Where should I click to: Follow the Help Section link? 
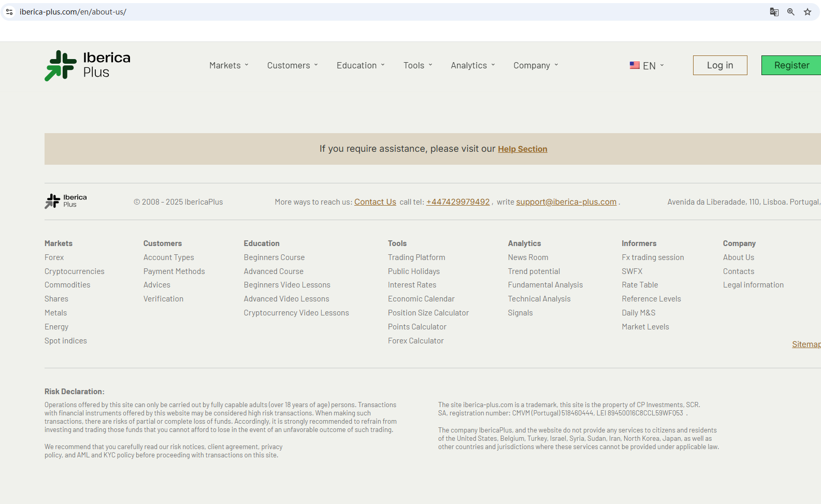tap(522, 149)
